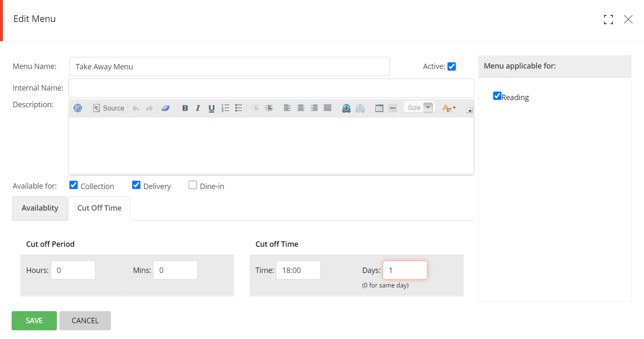The image size is (644, 339).
Task: Align description text right
Action: [x=314, y=108]
